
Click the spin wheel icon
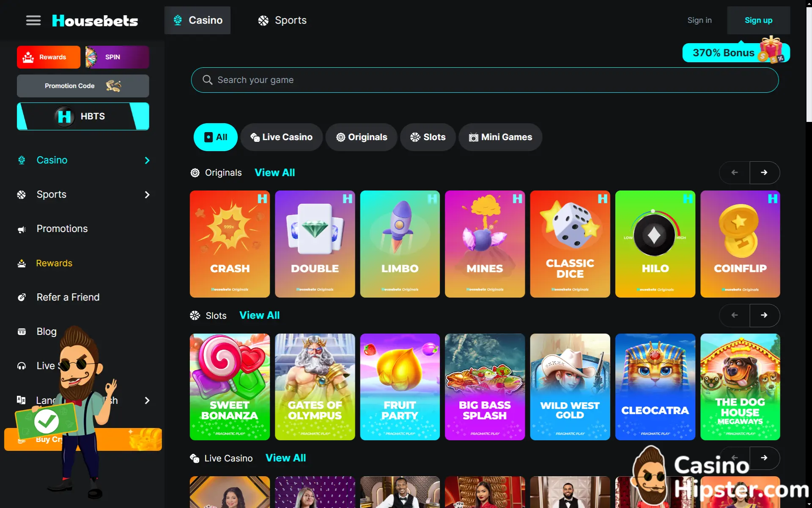(x=91, y=57)
